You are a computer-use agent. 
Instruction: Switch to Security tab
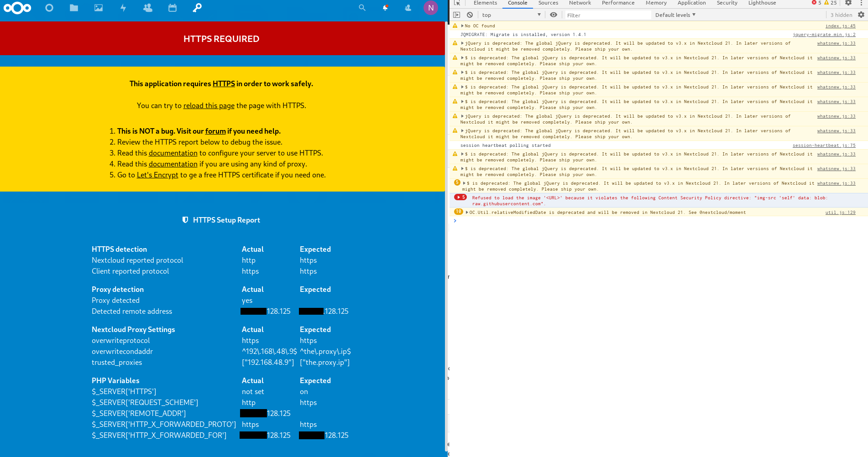tap(727, 3)
